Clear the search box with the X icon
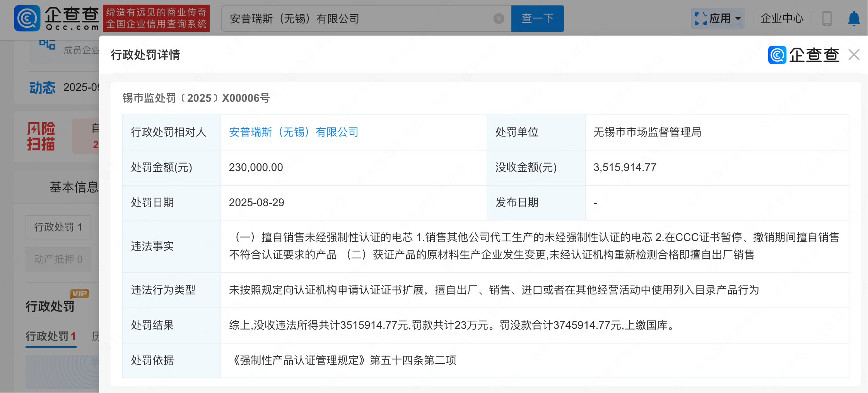This screenshot has height=393, width=868. click(499, 19)
